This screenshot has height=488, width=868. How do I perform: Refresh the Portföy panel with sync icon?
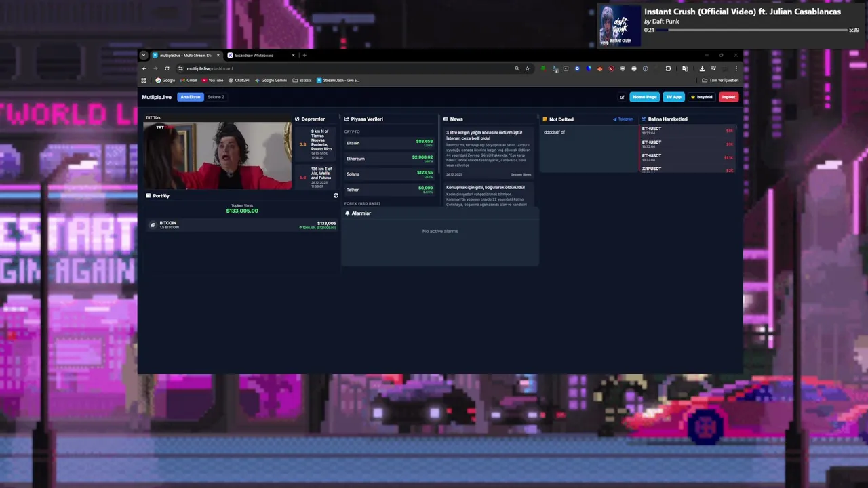point(336,196)
